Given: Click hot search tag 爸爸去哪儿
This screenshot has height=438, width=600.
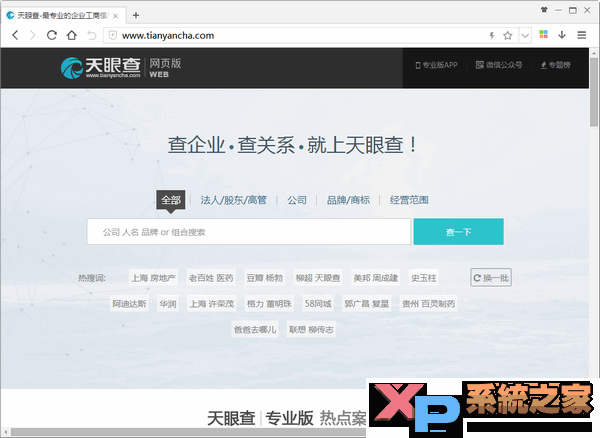Looking at the screenshot, I should (255, 329).
